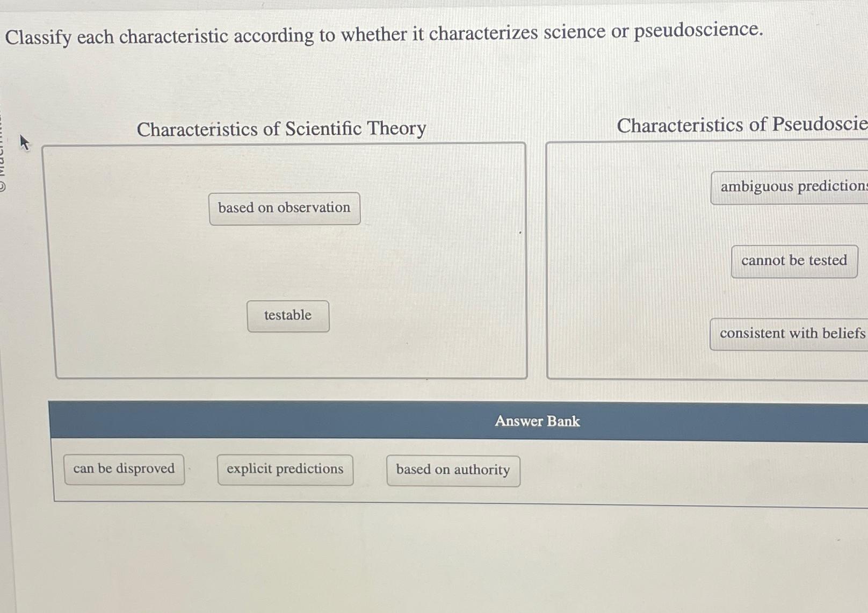Click the area right of "based on authority" chip
Image resolution: width=868 pixels, height=613 pixels.
point(645,470)
